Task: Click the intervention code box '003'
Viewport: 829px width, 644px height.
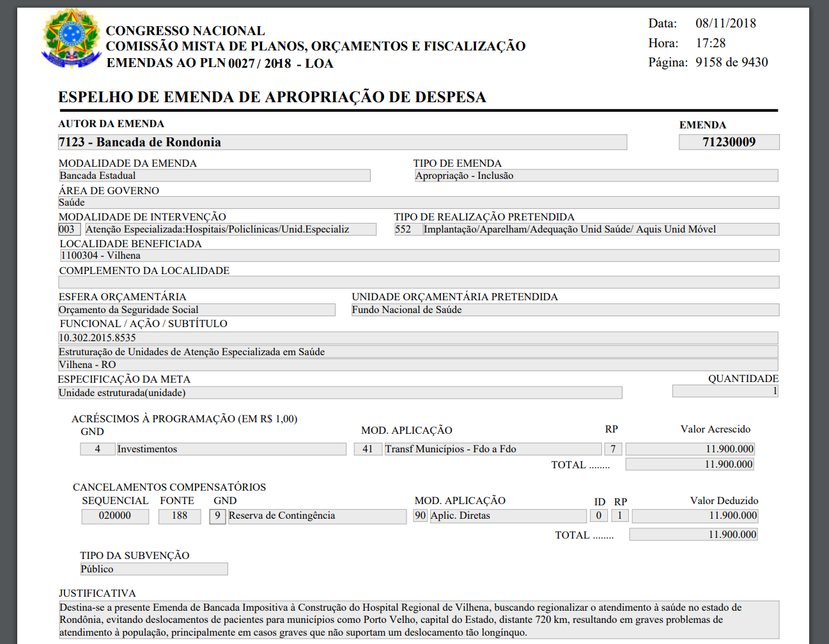Action: [68, 229]
